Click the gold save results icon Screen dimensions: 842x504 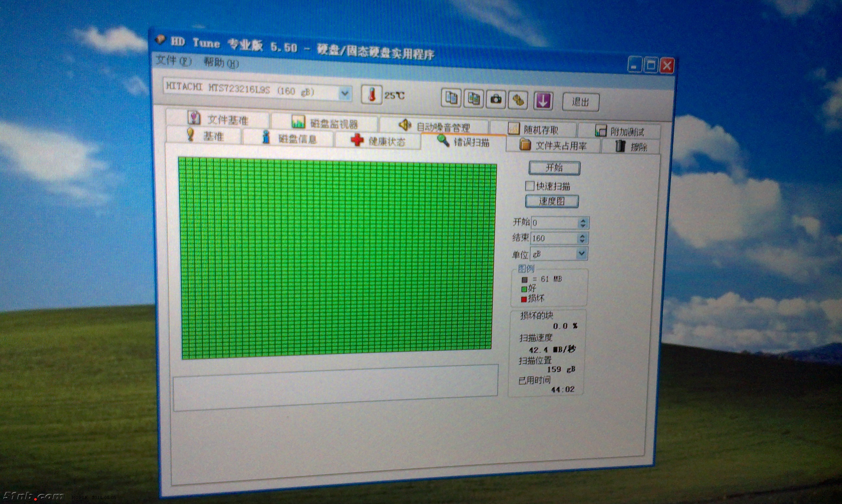click(519, 100)
